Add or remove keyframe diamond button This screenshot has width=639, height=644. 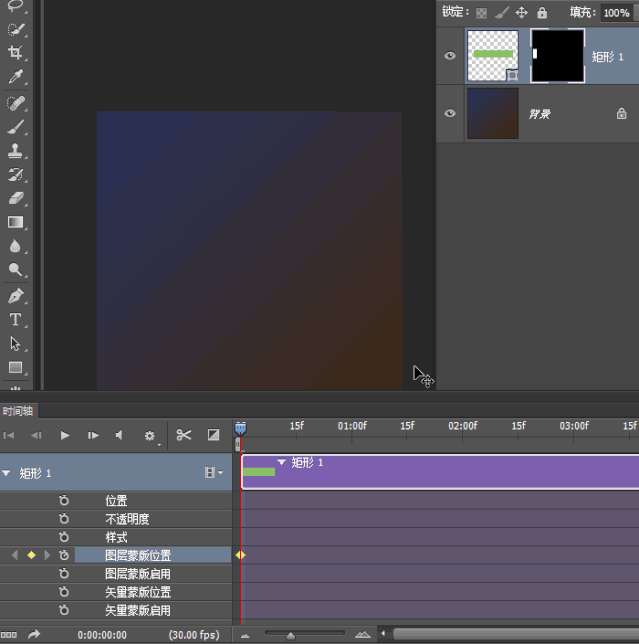tap(31, 555)
